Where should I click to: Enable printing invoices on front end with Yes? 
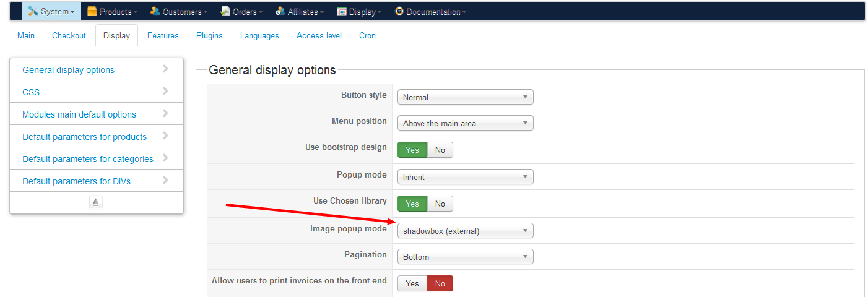tap(412, 283)
